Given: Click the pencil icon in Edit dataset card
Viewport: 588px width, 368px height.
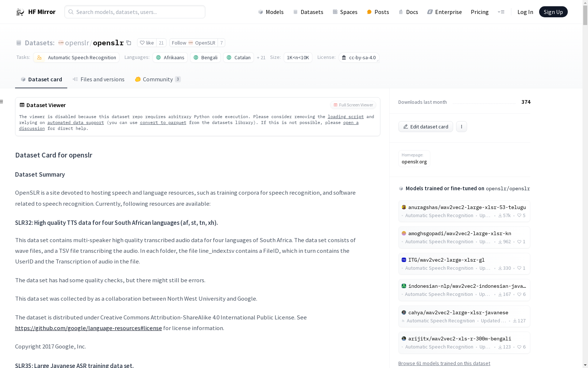Looking at the screenshot, I should (406, 127).
